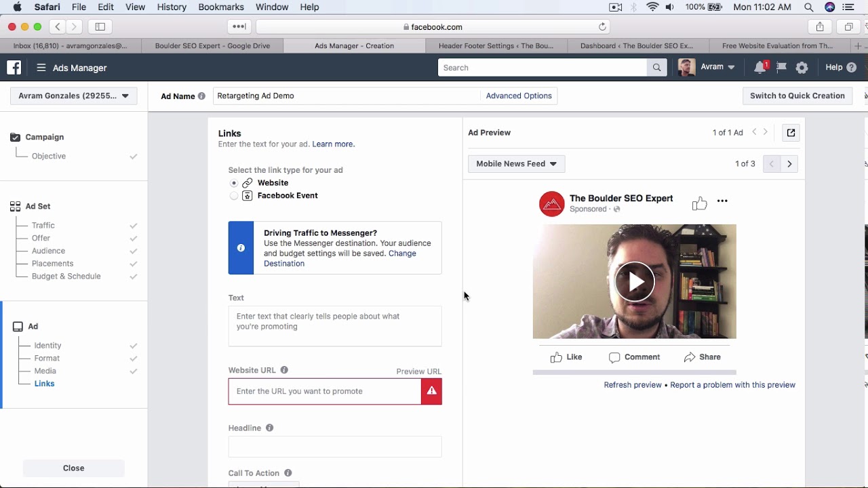Image resolution: width=868 pixels, height=488 pixels.
Task: Click Switch to Quick Creation button
Action: 797,96
